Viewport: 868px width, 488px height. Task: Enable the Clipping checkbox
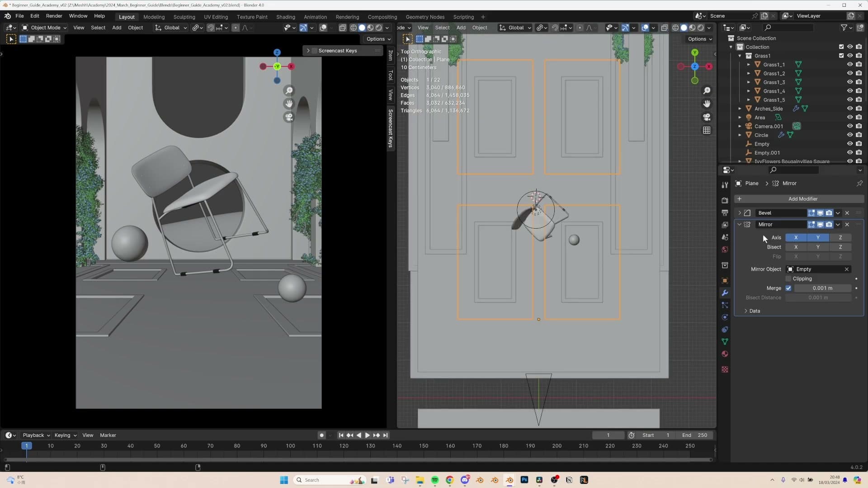(x=788, y=279)
